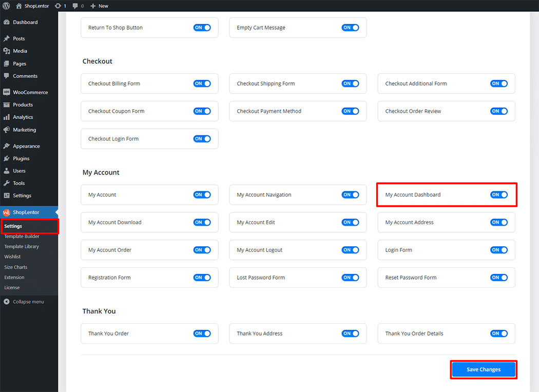The height and width of the screenshot is (392, 539).
Task: Open the updates icon in admin bar
Action: click(57, 6)
